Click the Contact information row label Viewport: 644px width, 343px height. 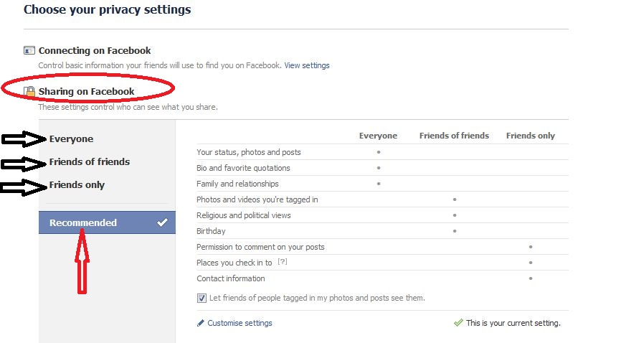pyautogui.click(x=230, y=278)
